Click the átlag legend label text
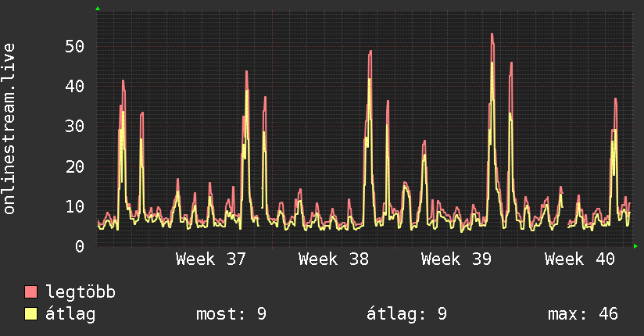Image resolution: width=644 pixels, height=336 pixels. coord(70,314)
